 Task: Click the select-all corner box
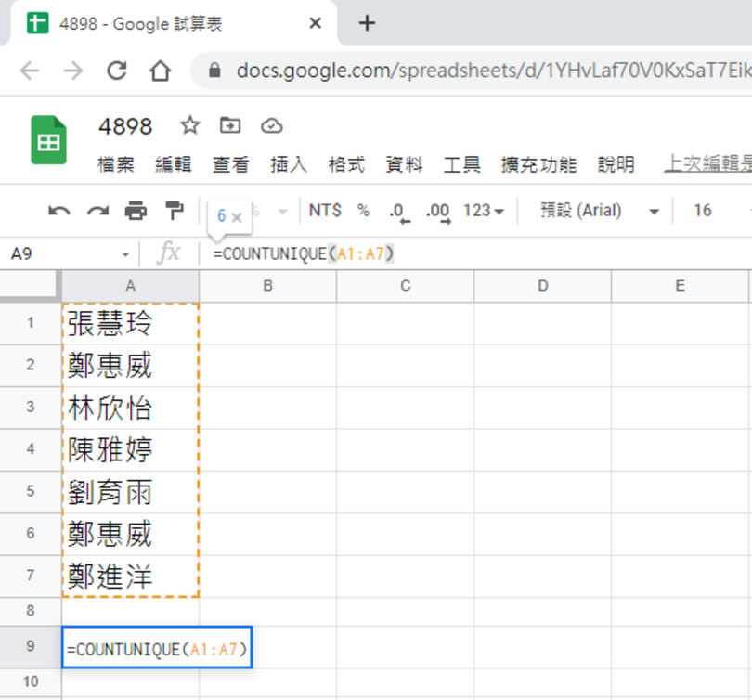pyautogui.click(x=30, y=286)
